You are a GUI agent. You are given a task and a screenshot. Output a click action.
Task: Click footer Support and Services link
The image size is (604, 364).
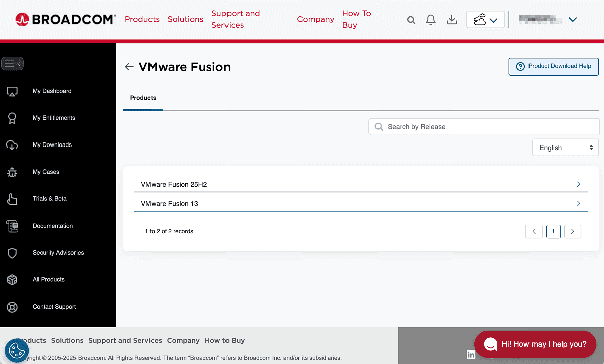[x=125, y=340]
